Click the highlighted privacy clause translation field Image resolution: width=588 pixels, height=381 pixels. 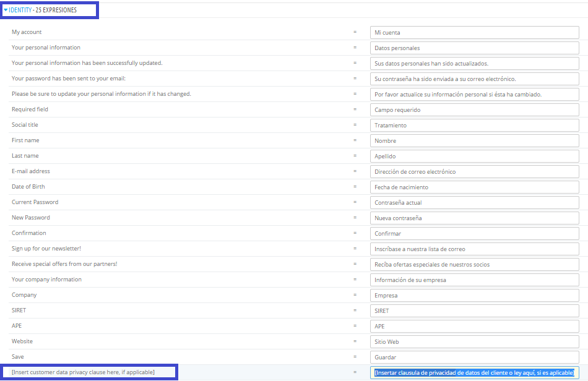(474, 372)
